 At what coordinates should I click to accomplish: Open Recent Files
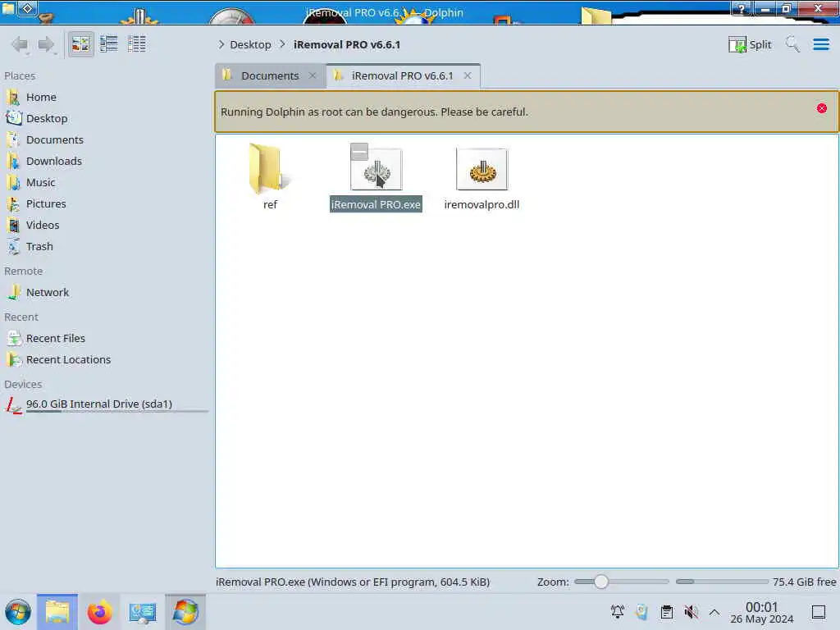56,339
